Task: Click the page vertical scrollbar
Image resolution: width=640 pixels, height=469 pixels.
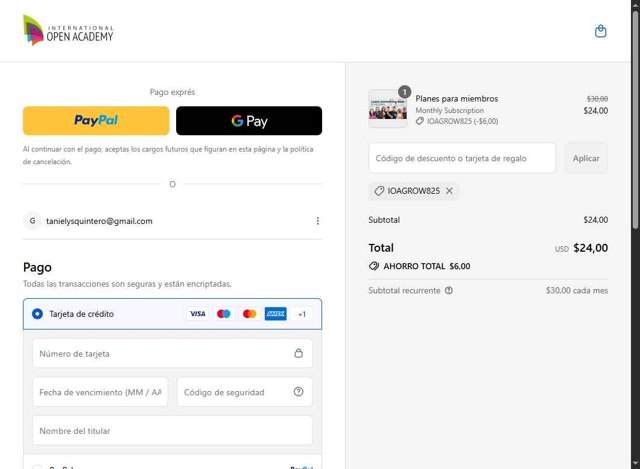Action: coord(636,120)
